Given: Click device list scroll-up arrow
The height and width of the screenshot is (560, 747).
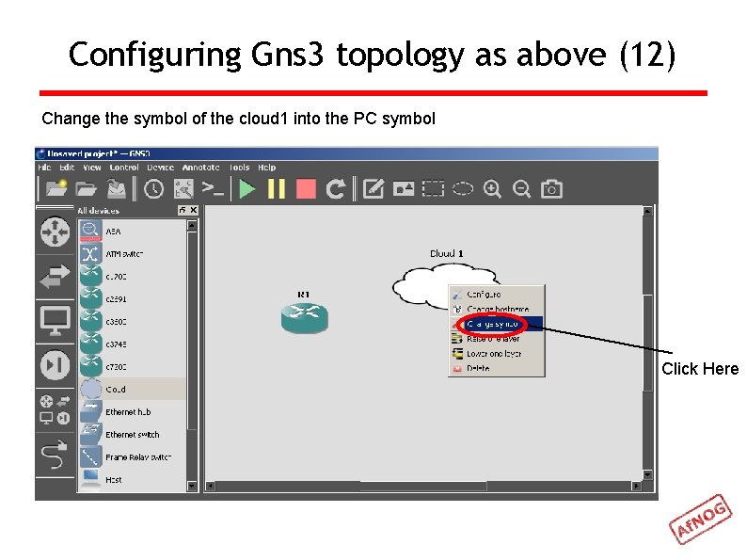Looking at the screenshot, I should pyautogui.click(x=192, y=226).
